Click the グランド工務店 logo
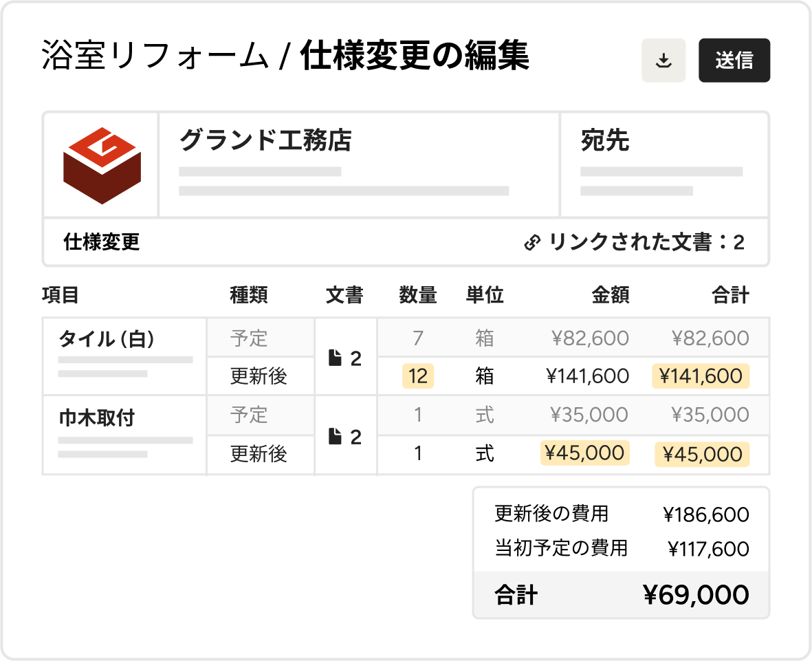Viewport: 812px width, 661px height. pyautogui.click(x=102, y=165)
